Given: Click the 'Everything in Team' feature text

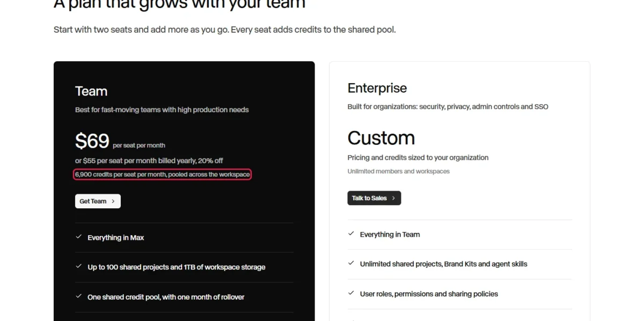Looking at the screenshot, I should (390, 235).
